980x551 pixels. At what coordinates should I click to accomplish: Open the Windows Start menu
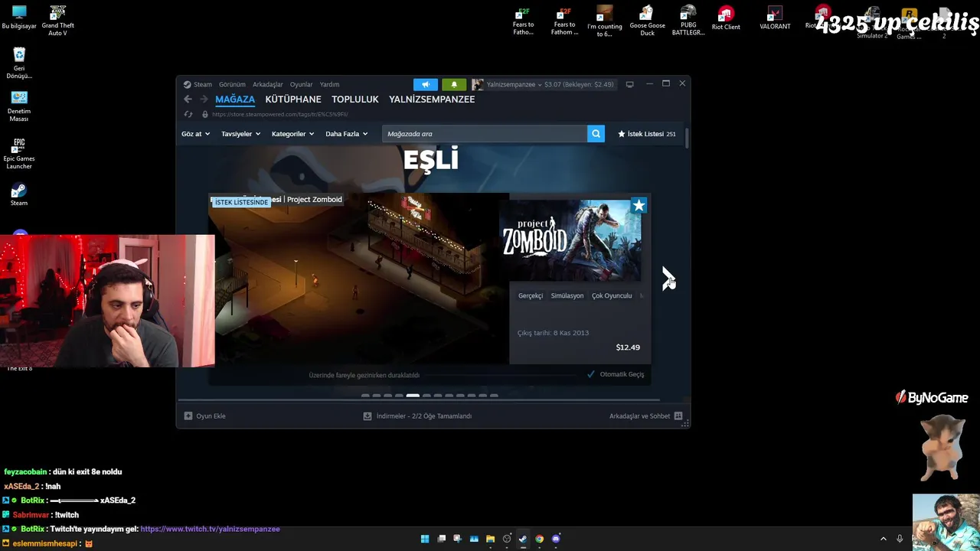[425, 539]
